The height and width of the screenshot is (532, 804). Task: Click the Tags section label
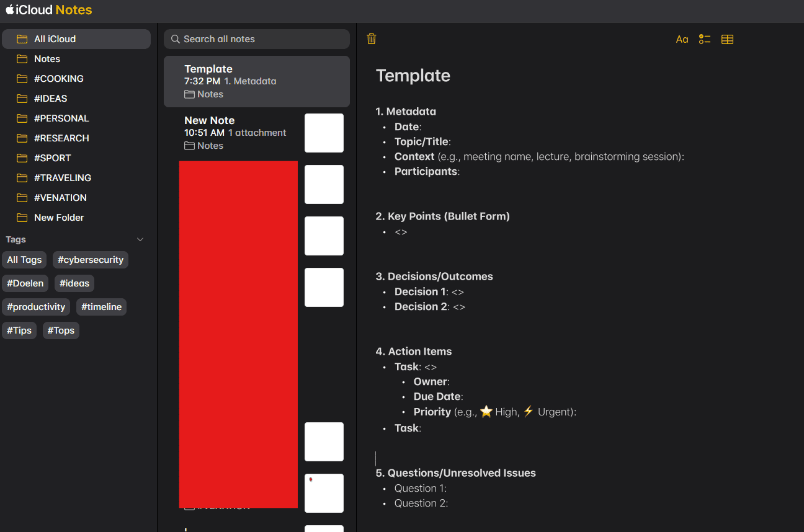(16, 239)
